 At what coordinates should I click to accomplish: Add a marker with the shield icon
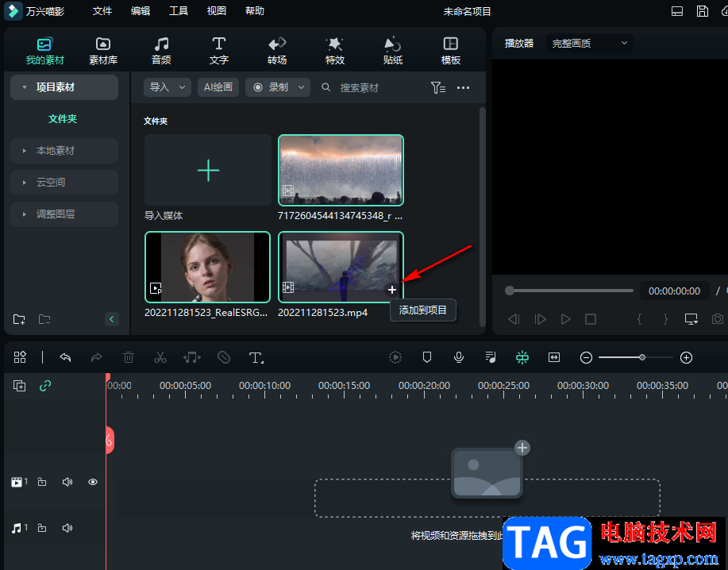[x=427, y=358]
